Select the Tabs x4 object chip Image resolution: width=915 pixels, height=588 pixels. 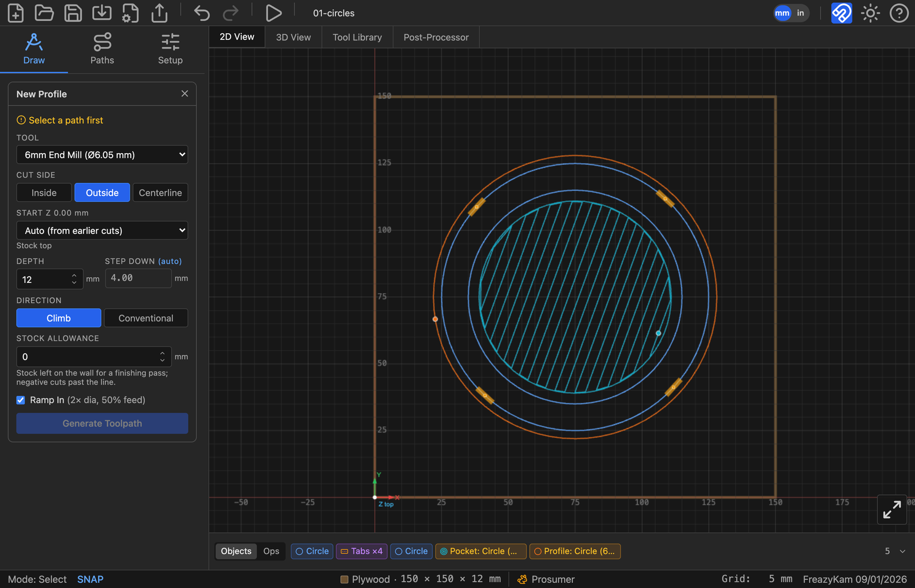coord(361,551)
